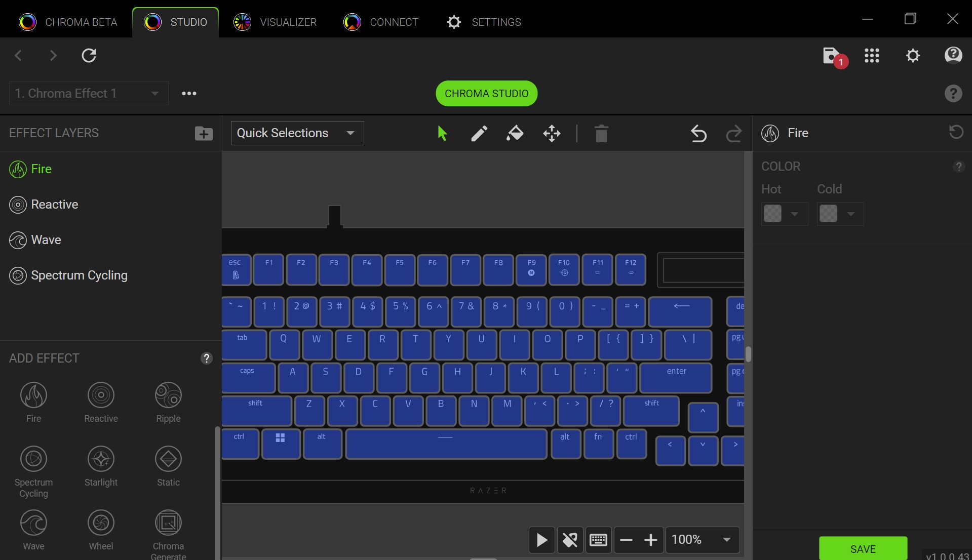Play the effect preview
Image resolution: width=972 pixels, height=560 pixels.
(x=541, y=540)
